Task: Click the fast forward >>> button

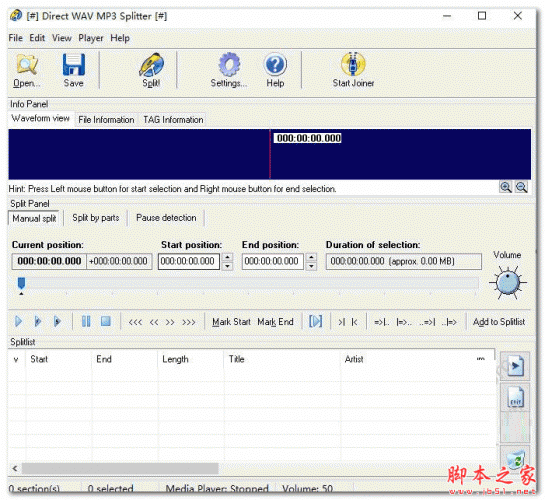Action: (189, 322)
